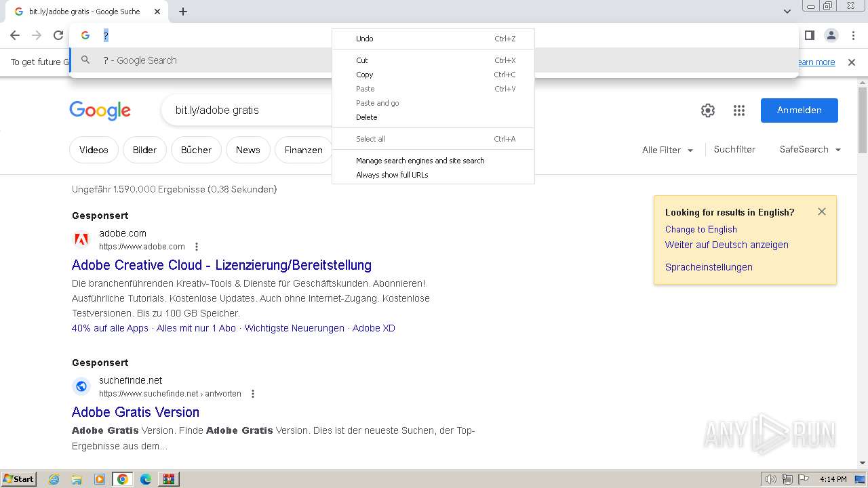Open Microsoft Edge from the taskbar
This screenshot has width=868, height=488.
click(146, 479)
